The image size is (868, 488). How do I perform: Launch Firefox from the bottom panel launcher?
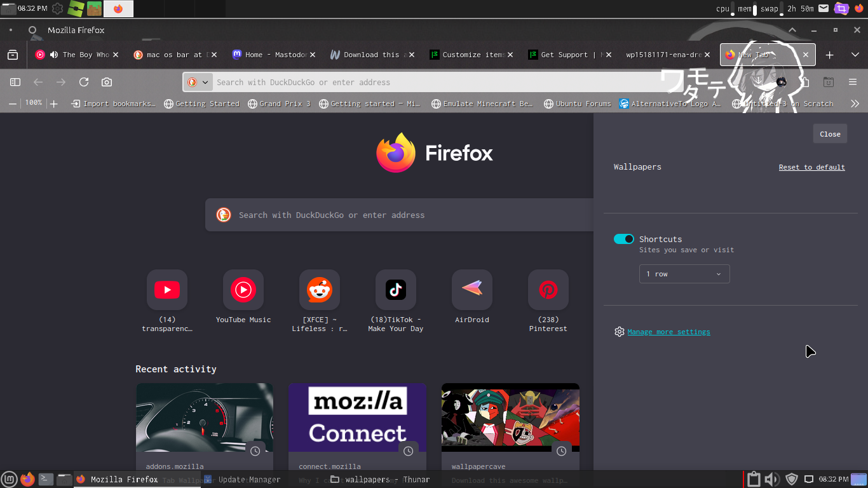[27, 479]
